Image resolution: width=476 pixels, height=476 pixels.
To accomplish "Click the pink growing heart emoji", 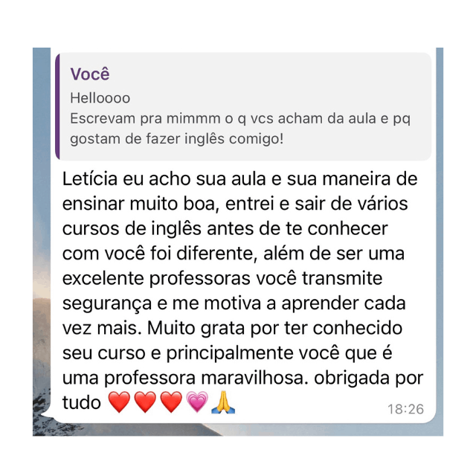I will 197,402.
